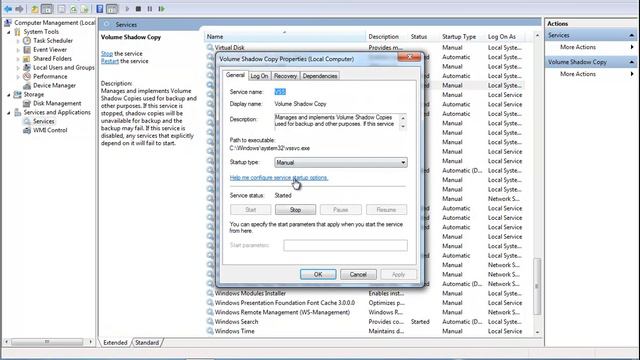The image size is (640, 360).
Task: Click the OK button
Action: (318, 274)
